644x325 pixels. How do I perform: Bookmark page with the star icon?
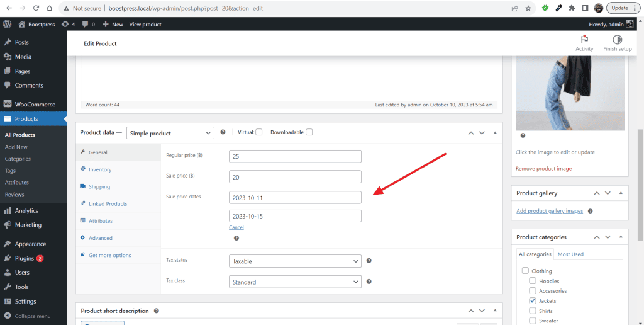528,8
